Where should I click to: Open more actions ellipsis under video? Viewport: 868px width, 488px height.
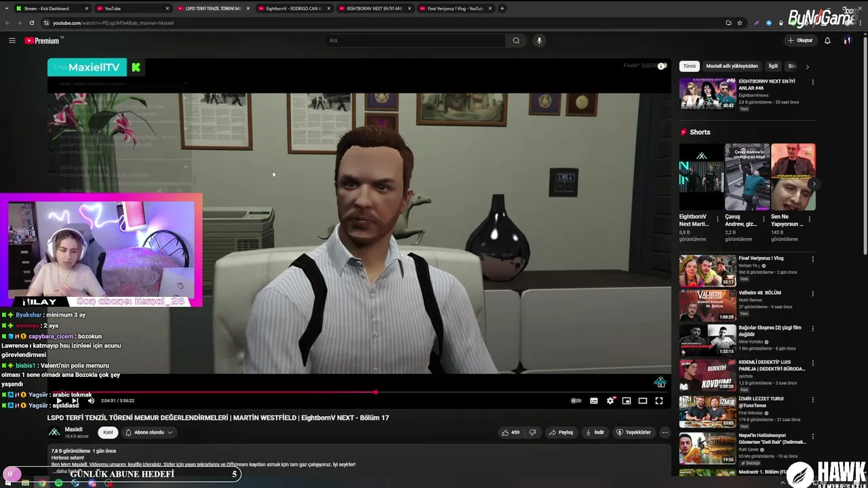(x=665, y=432)
